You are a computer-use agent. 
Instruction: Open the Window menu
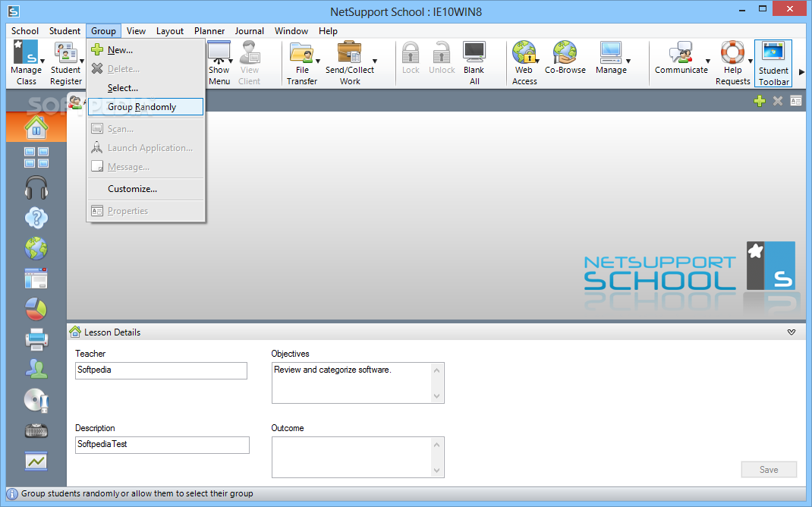pyautogui.click(x=291, y=31)
